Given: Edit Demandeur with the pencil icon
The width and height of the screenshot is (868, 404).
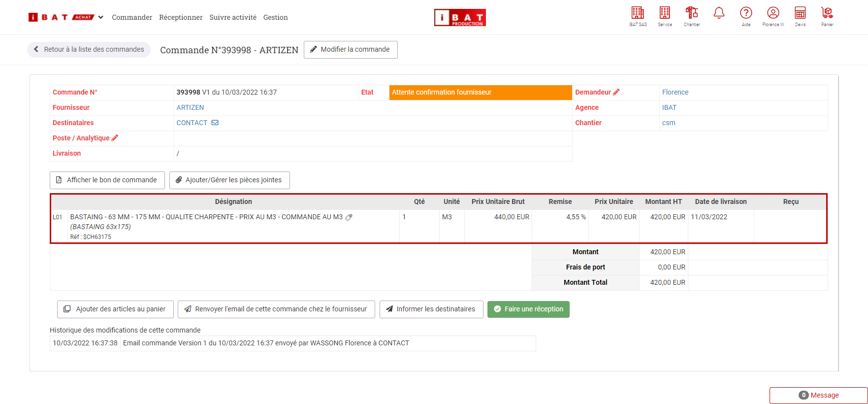Looking at the screenshot, I should [616, 92].
